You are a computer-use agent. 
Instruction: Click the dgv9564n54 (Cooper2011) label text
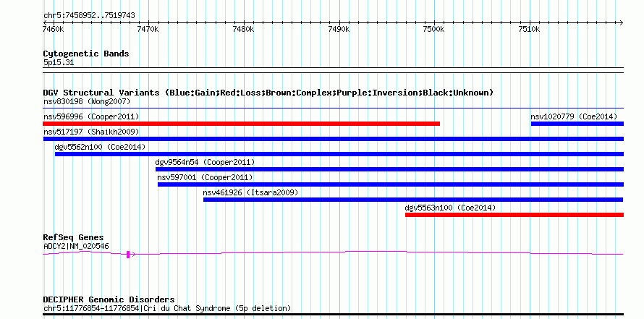coord(205,162)
